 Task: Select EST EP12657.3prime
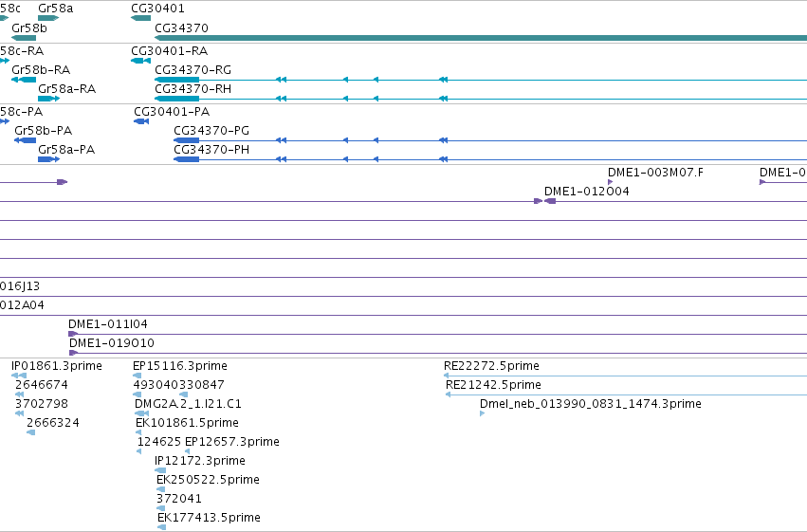(188, 451)
